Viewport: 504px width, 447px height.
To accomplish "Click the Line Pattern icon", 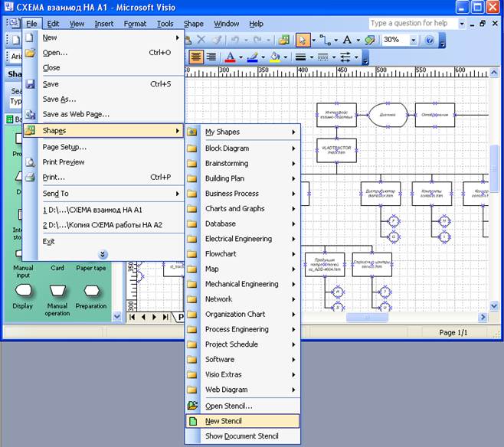I will click(x=322, y=57).
